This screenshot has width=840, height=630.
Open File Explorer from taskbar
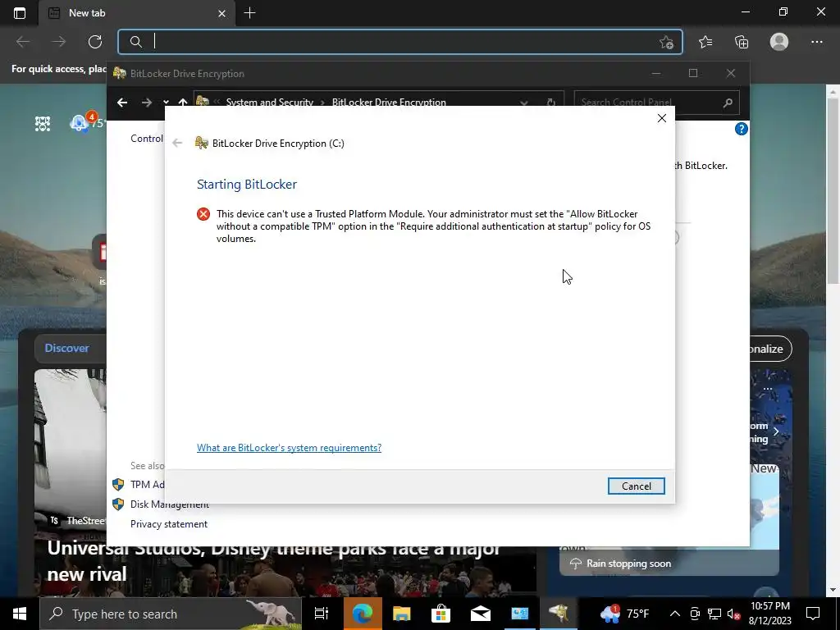pyautogui.click(x=401, y=614)
